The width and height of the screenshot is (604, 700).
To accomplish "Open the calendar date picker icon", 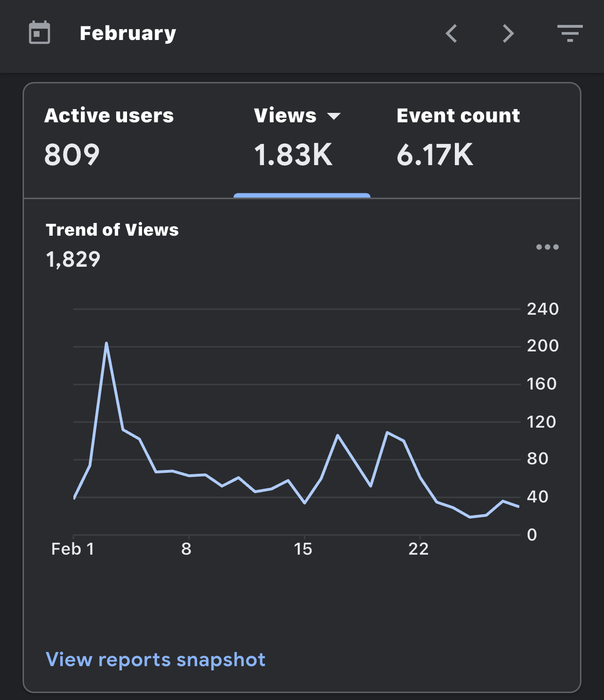I will tap(40, 33).
